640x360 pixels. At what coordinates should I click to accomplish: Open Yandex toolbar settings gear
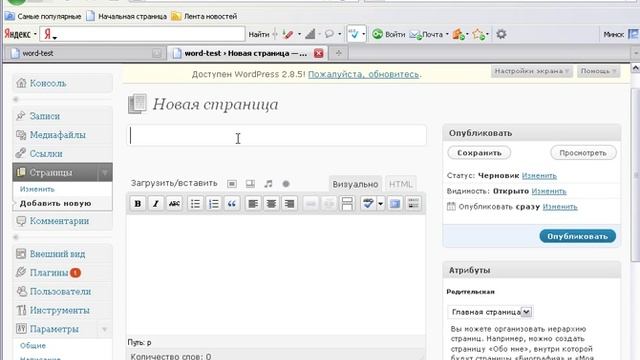[x=501, y=34]
